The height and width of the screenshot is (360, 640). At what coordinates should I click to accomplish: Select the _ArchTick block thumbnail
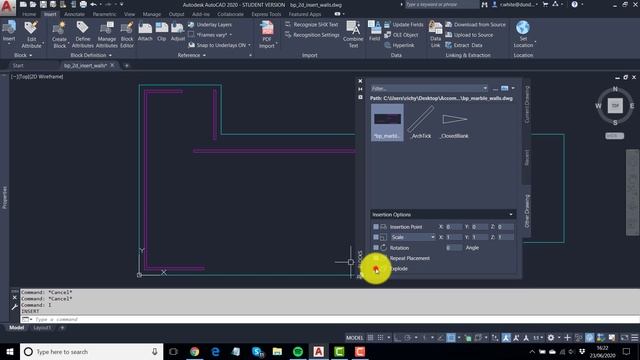pyautogui.click(x=420, y=122)
